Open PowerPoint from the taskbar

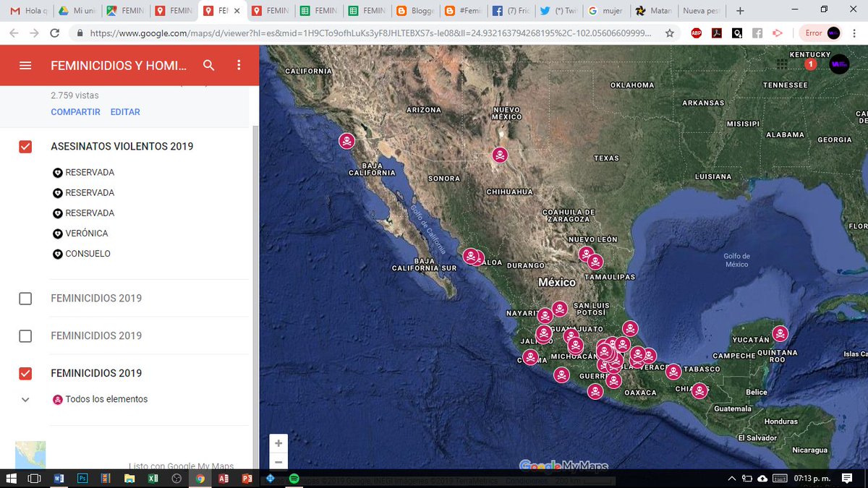tap(247, 479)
